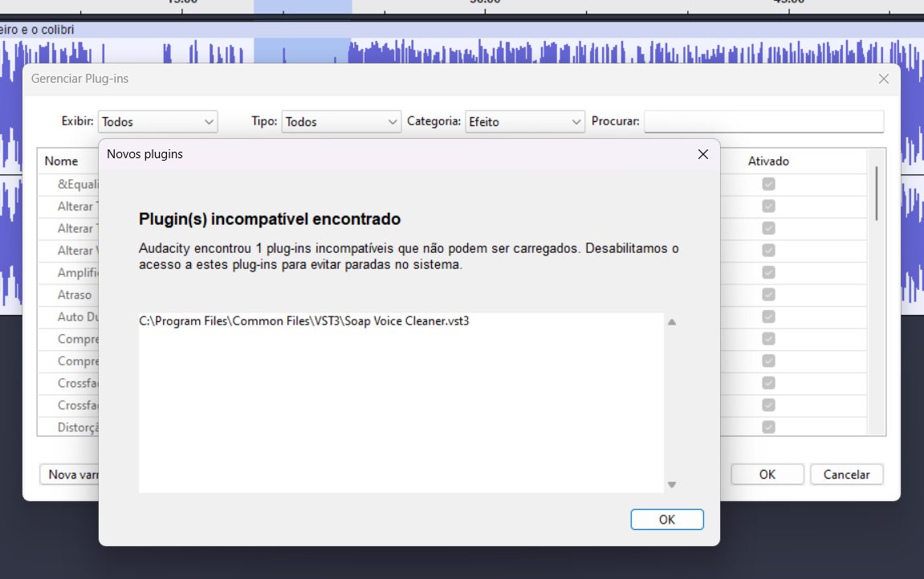Toggle the Ativado checkbox in the Atraso row
The image size is (924, 579).
coord(768,295)
